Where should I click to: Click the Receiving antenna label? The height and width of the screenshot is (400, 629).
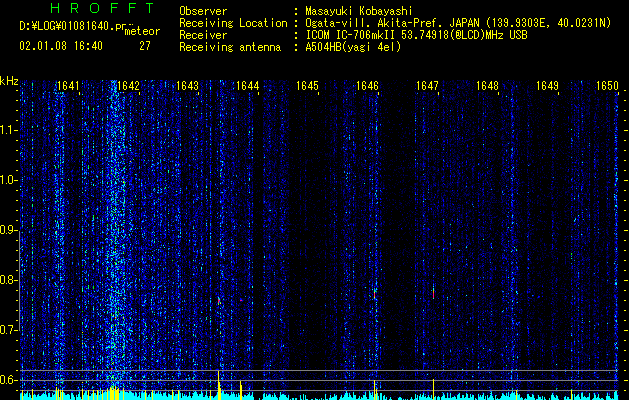click(230, 47)
